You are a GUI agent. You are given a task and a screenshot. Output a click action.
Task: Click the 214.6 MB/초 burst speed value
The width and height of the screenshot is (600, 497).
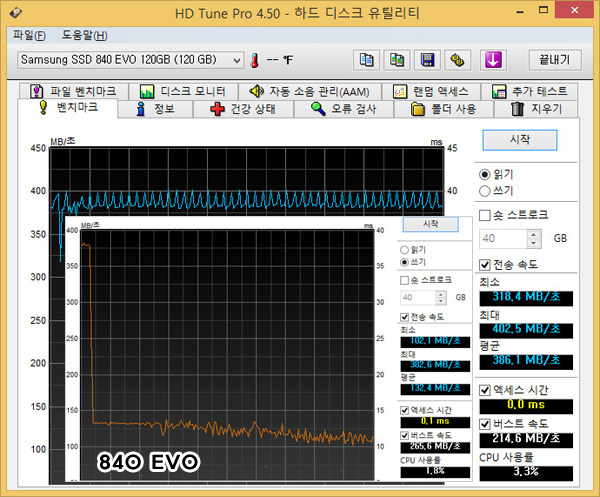526,439
